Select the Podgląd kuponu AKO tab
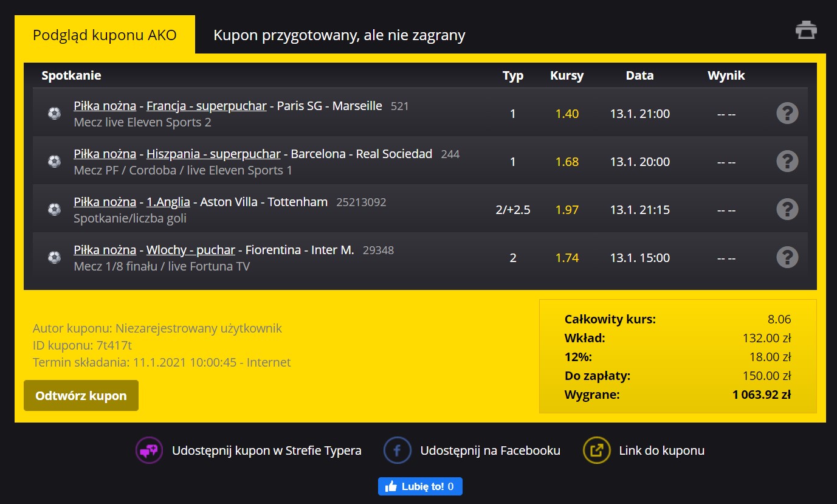Screen dimensions: 837x504 pos(105,35)
